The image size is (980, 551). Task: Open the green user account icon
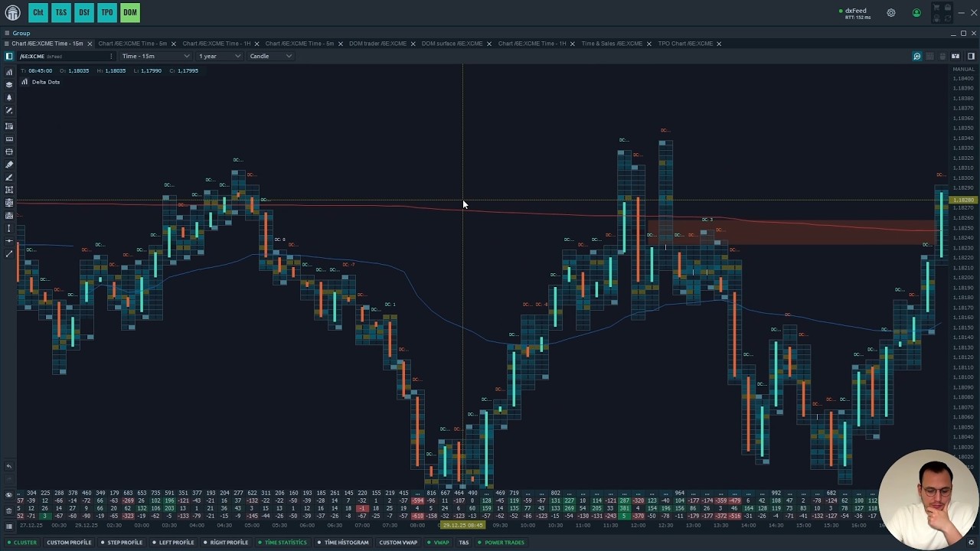[916, 13]
